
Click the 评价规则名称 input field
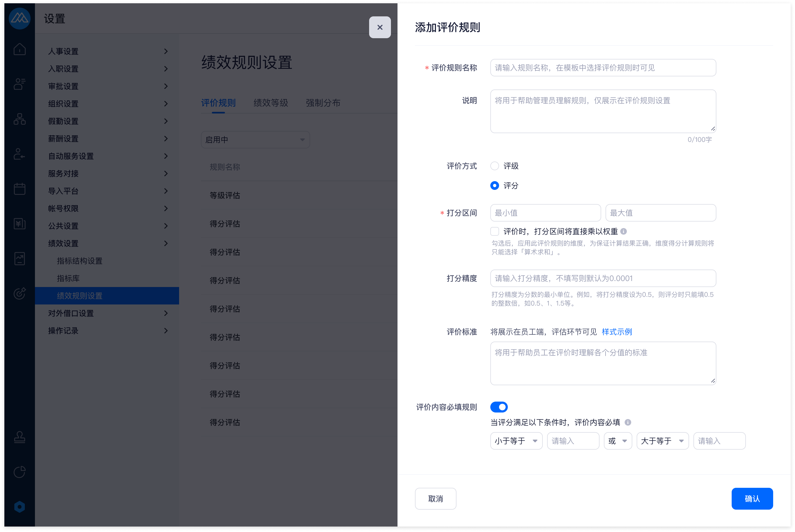coord(603,68)
